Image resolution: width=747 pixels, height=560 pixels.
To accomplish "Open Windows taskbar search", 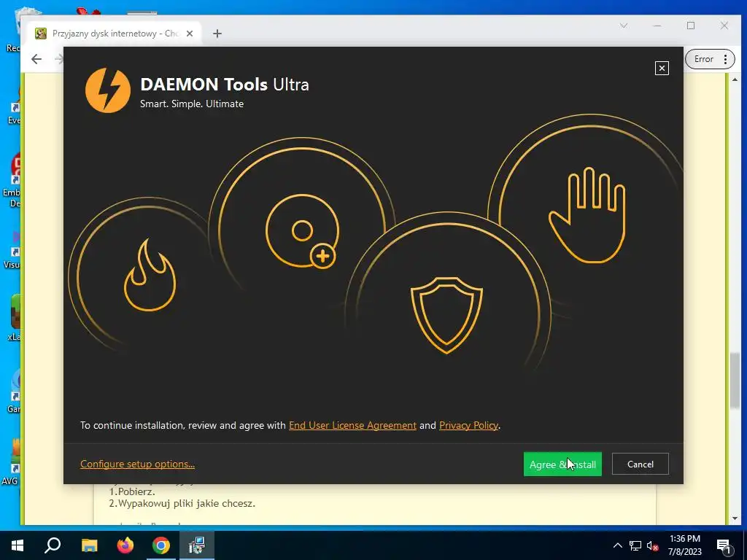I will click(x=53, y=545).
